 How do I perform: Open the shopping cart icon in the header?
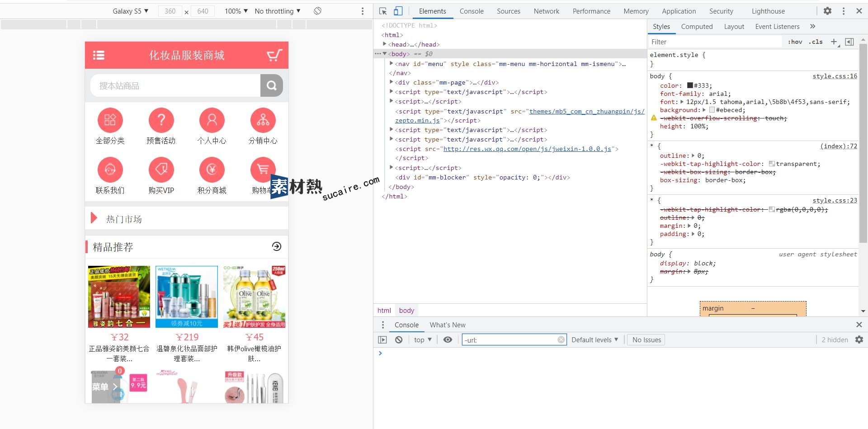pos(274,55)
